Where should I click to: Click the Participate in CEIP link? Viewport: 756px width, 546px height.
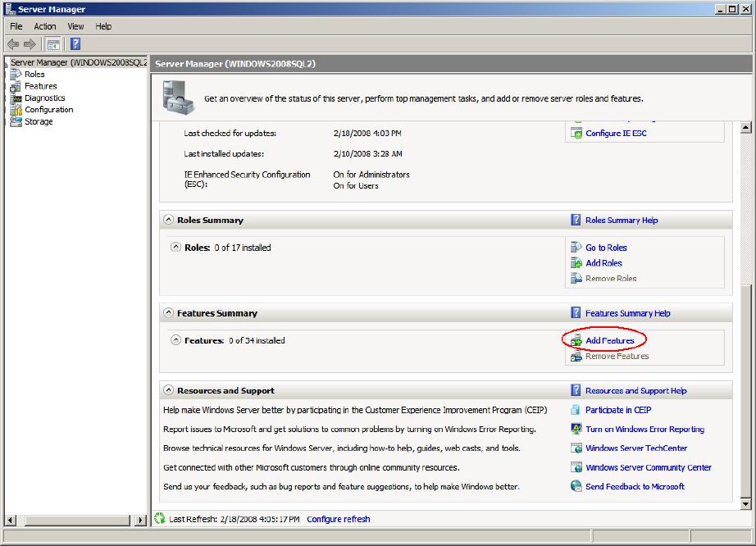point(618,410)
